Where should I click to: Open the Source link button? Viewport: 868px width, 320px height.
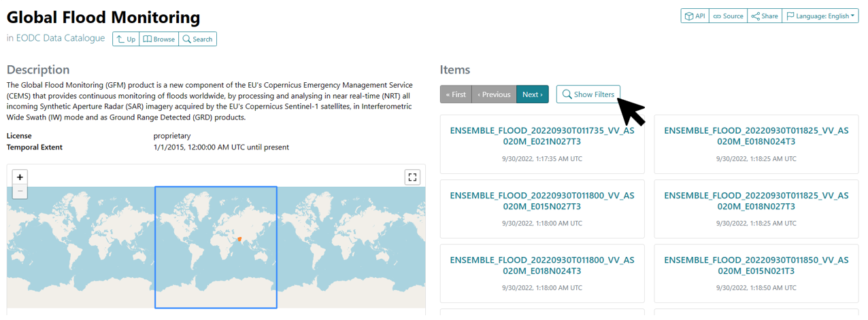[728, 16]
